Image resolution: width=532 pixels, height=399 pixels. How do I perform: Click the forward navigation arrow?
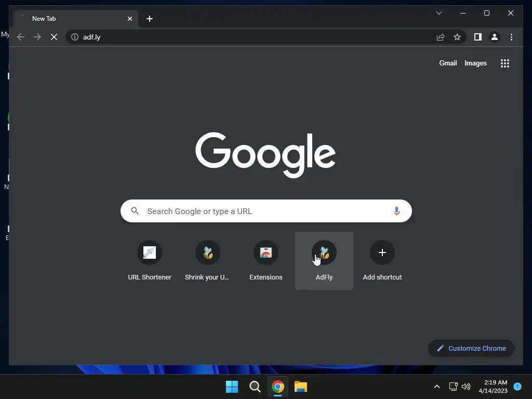click(x=37, y=37)
